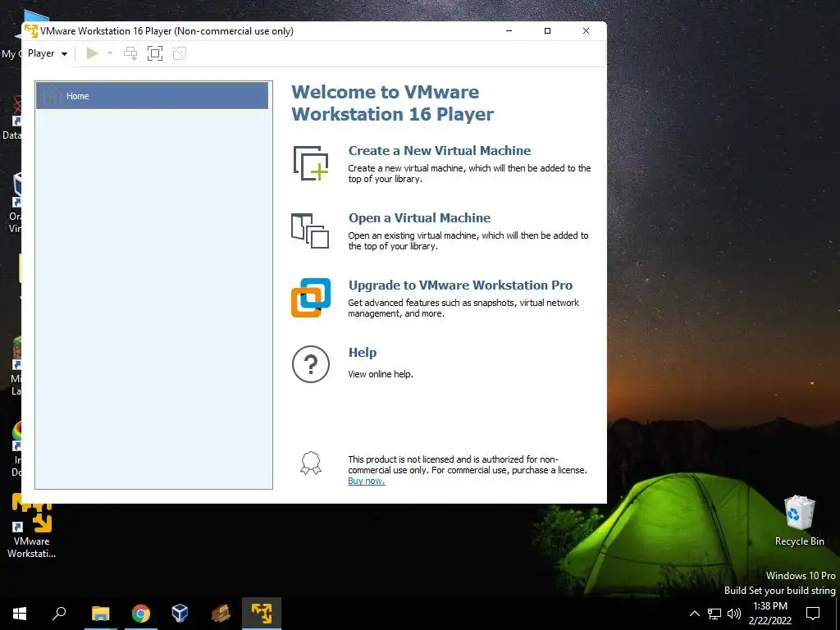Open the notification center icon

(x=813, y=614)
